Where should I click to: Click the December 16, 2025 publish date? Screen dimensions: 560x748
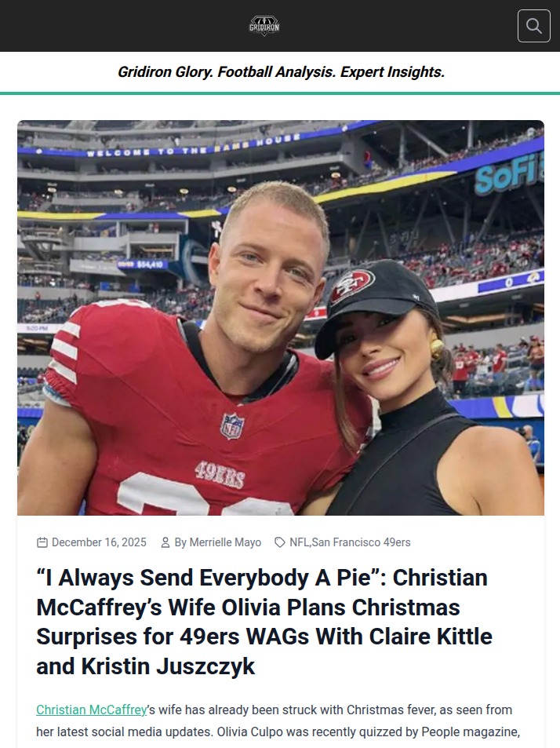point(99,542)
